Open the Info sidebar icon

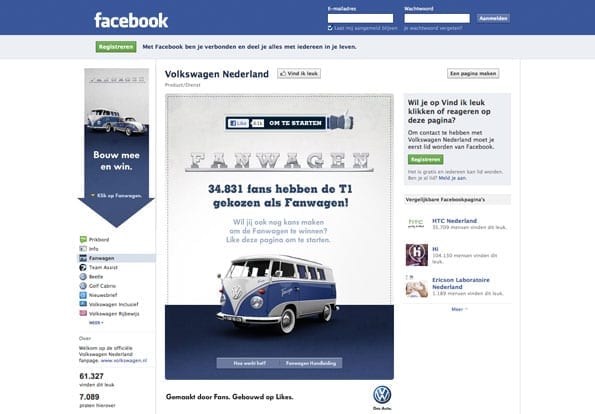(83, 249)
